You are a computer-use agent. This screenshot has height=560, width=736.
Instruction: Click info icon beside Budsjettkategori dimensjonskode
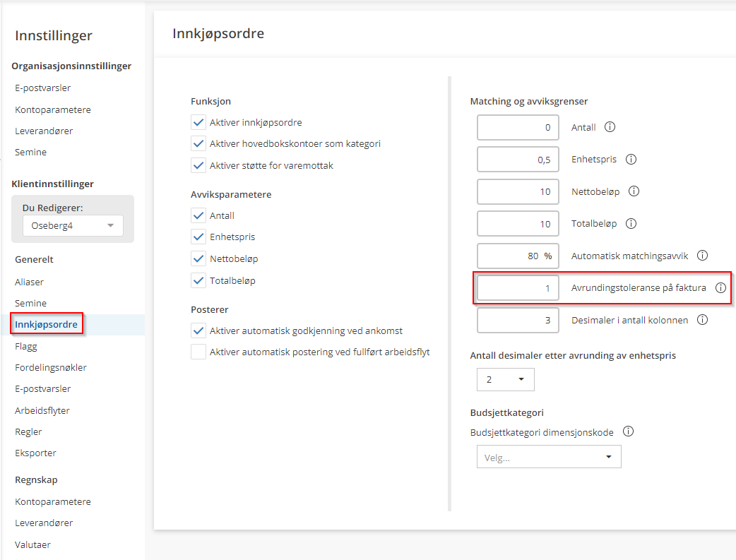tap(628, 431)
